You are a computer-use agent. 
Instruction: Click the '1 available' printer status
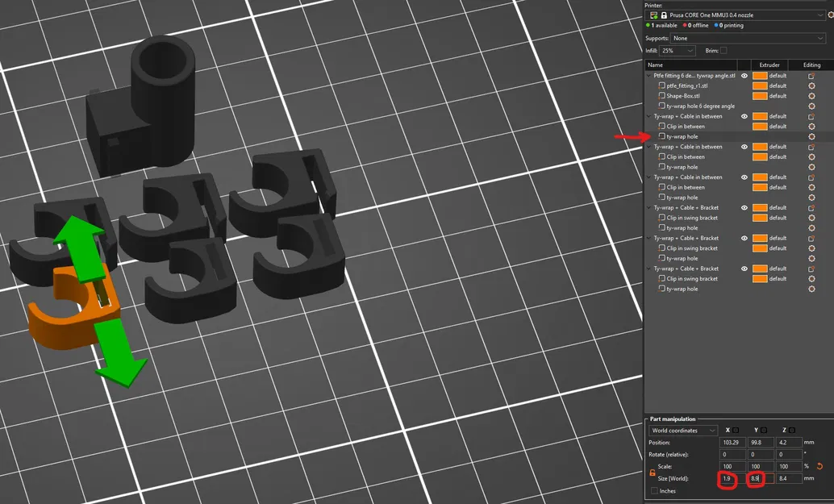coord(661,26)
